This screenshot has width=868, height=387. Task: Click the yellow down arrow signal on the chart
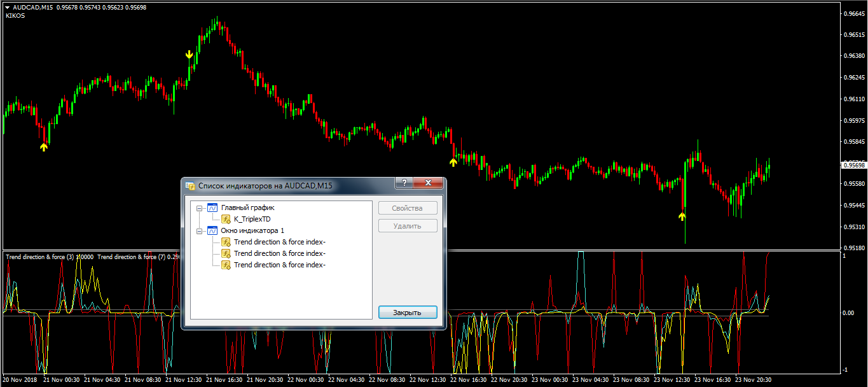[x=189, y=55]
